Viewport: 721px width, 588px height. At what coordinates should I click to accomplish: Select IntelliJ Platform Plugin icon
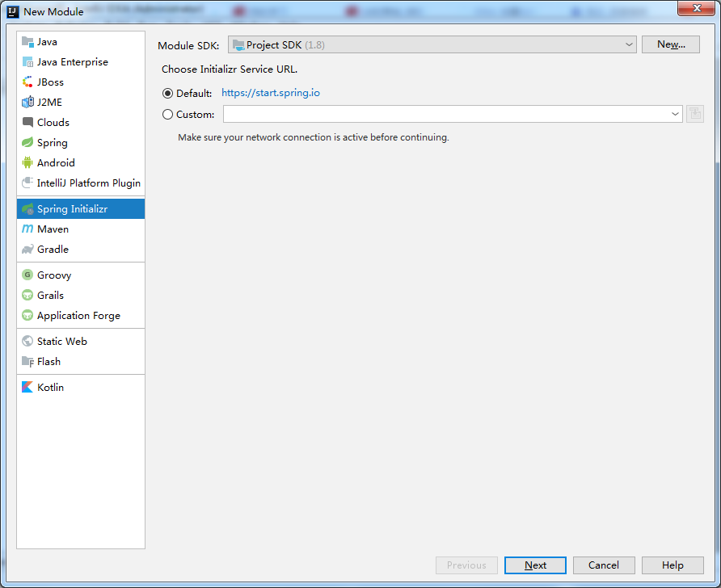(x=27, y=183)
